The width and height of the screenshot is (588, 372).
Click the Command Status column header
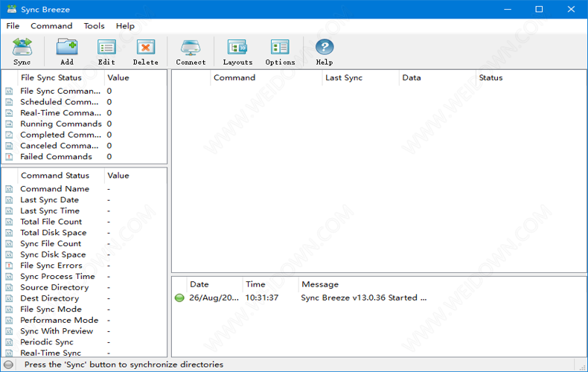61,176
